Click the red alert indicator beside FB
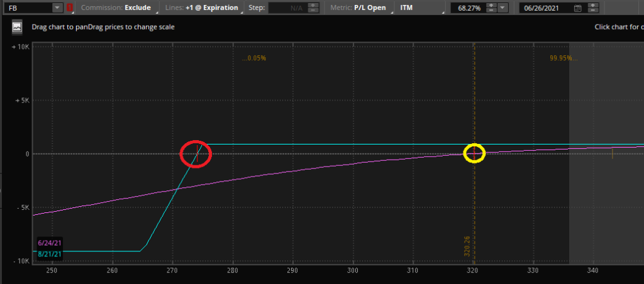Viewport: 644px width, 284px height. coord(70,8)
